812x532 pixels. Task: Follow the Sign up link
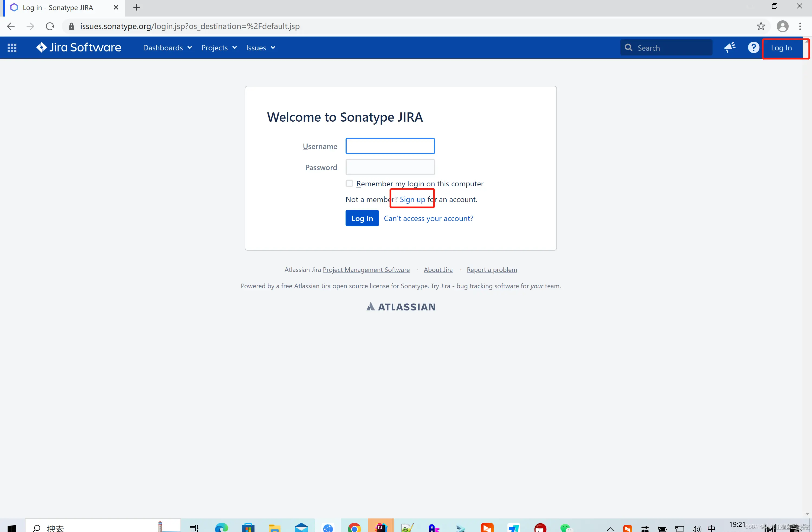[413, 199]
